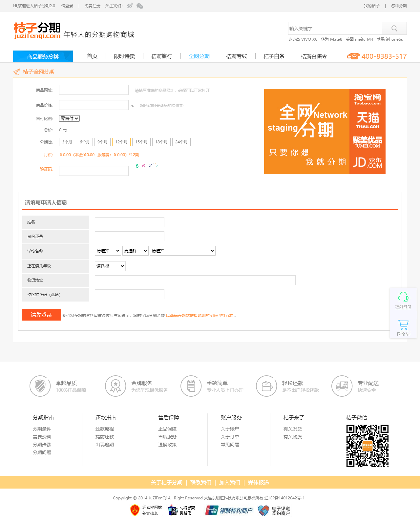This screenshot has height=523, width=420.
Task: Open the first 学校名称 dropdown
Action: [x=108, y=251]
